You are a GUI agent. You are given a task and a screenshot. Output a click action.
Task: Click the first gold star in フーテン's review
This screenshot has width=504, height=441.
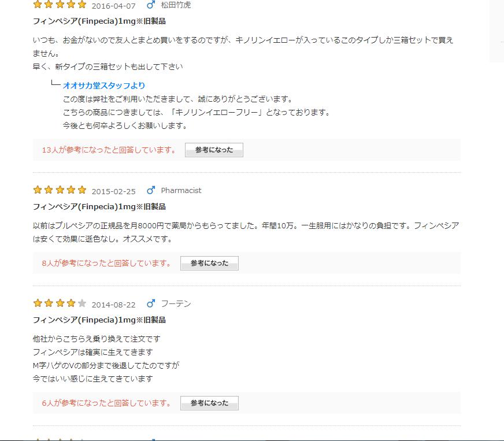tap(38, 303)
